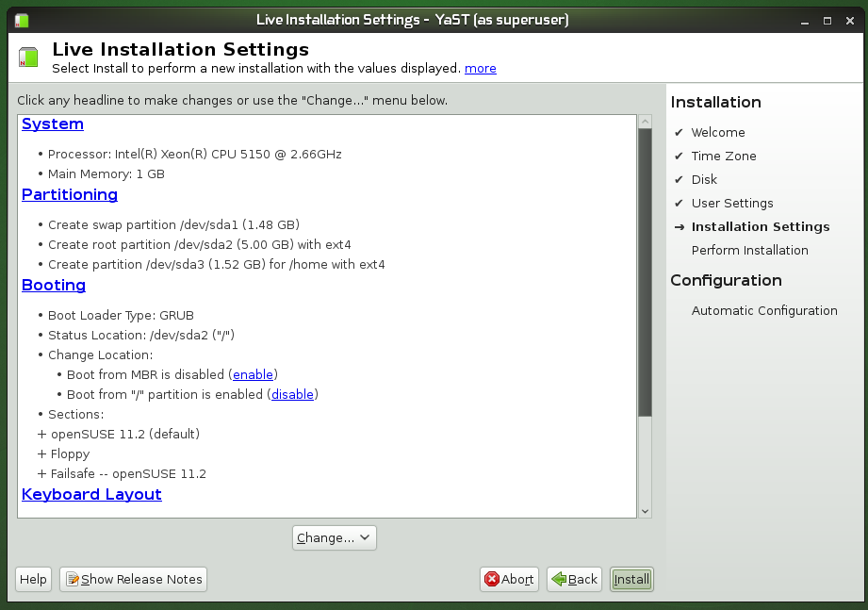Click the "Status Location: /dev/sda2" line
The height and width of the screenshot is (610, 868).
coord(141,336)
